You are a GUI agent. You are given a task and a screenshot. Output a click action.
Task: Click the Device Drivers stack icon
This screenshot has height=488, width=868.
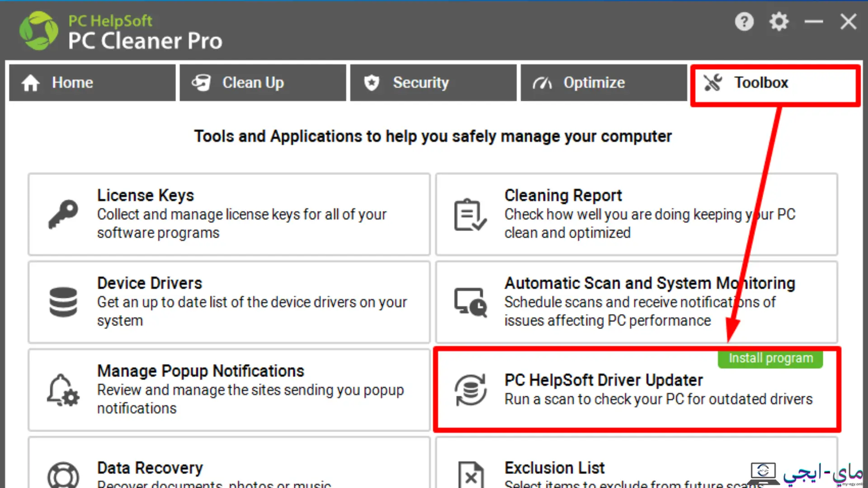(63, 302)
